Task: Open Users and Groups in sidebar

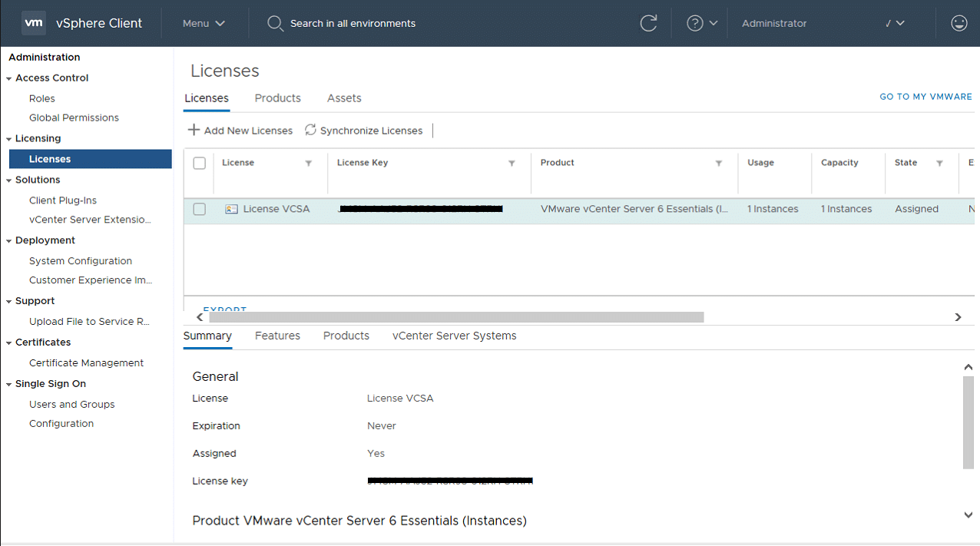Action: tap(71, 405)
